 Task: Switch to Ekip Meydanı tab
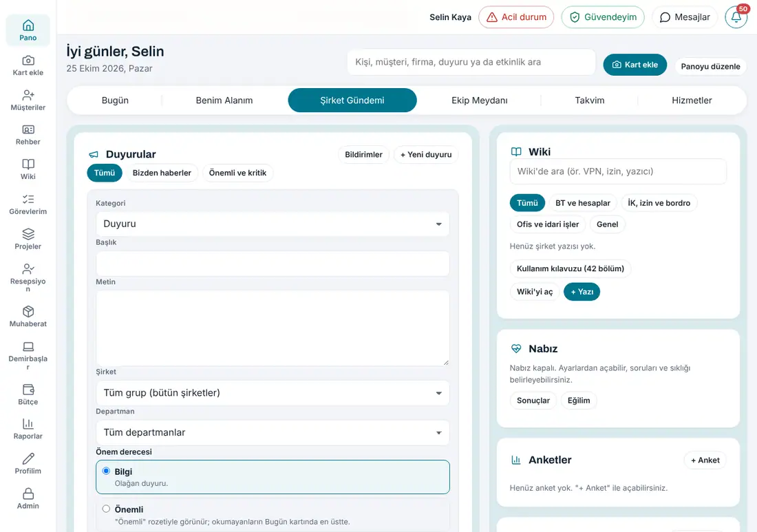click(x=480, y=100)
